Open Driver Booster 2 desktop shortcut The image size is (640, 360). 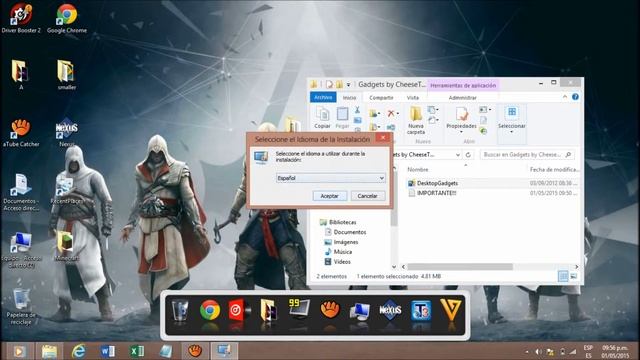(x=21, y=18)
